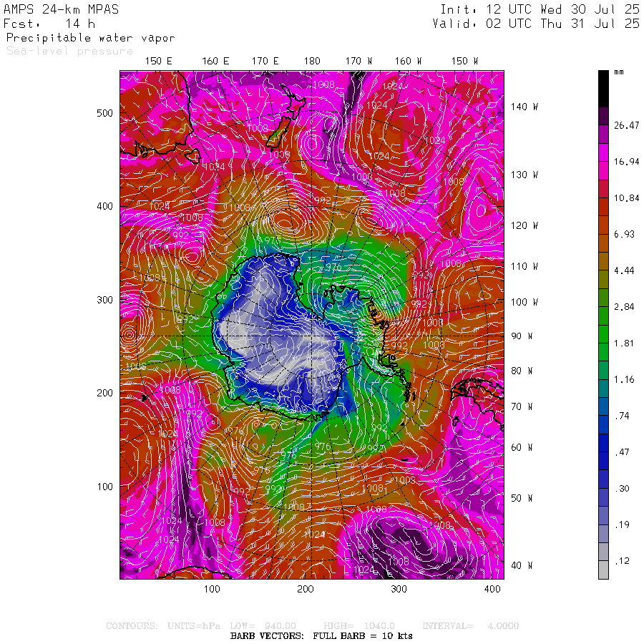
Task: Click the '110 W' longitude label
Action: pyautogui.click(x=524, y=266)
